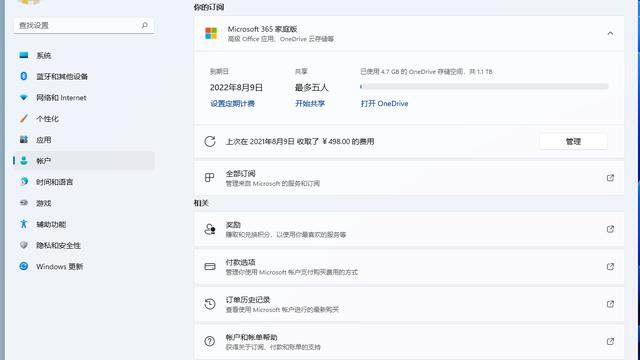Image resolution: width=640 pixels, height=360 pixels.
Task: Open external link icon on 帐户和帐单帮助 row
Action: pyautogui.click(x=610, y=341)
